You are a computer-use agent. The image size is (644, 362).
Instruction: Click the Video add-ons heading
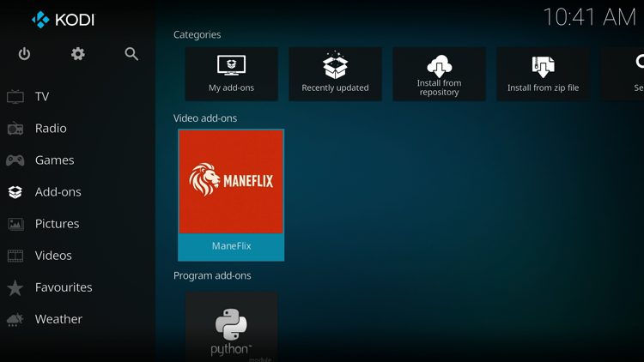[x=205, y=118]
